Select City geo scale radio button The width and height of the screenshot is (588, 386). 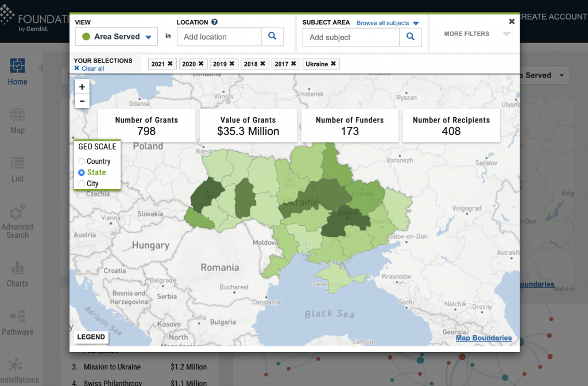[x=82, y=183]
